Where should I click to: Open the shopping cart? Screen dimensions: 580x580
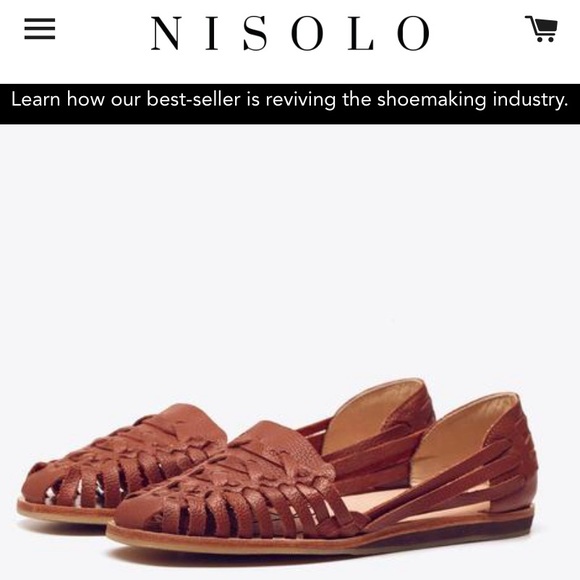click(542, 28)
